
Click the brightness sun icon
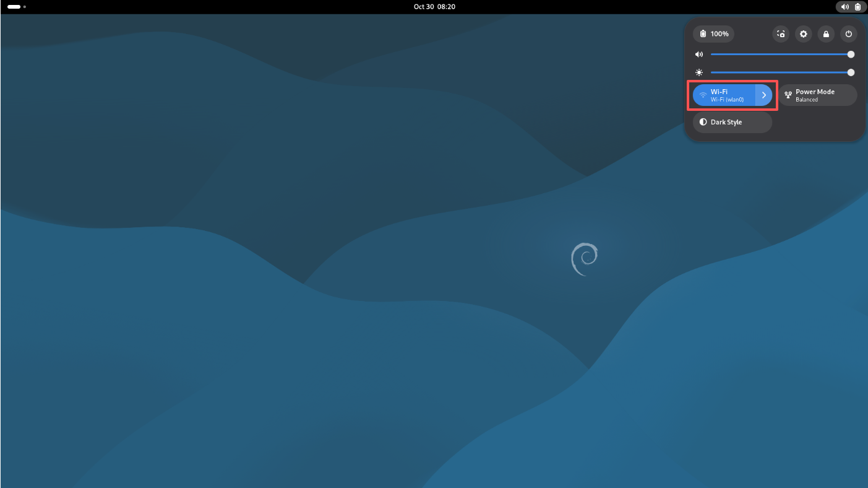[x=699, y=72]
